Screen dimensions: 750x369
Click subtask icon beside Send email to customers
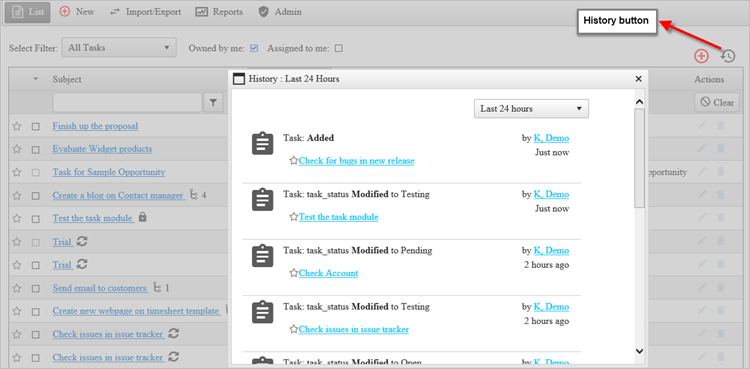click(x=156, y=288)
